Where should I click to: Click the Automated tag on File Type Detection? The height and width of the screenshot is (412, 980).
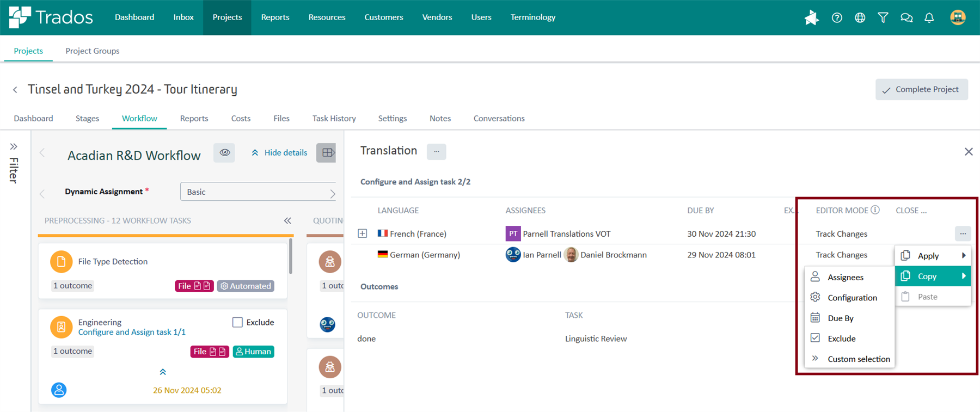coord(246,286)
